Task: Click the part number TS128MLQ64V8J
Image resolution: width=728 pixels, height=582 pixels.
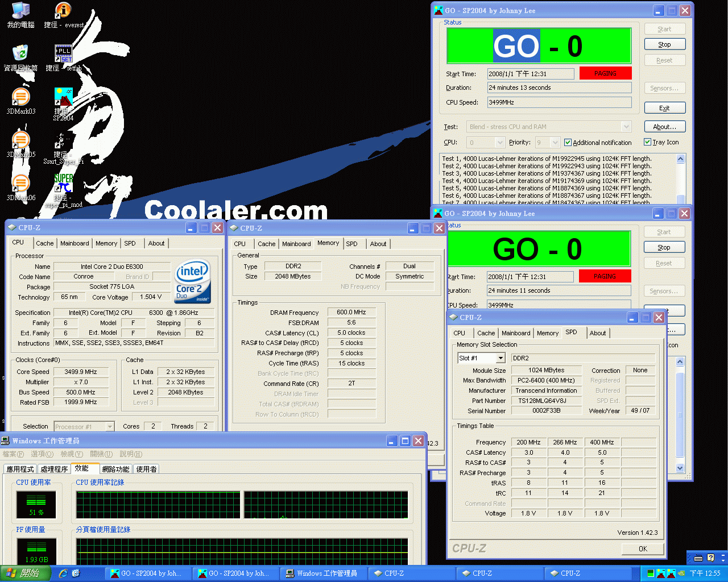Action: coord(546,401)
